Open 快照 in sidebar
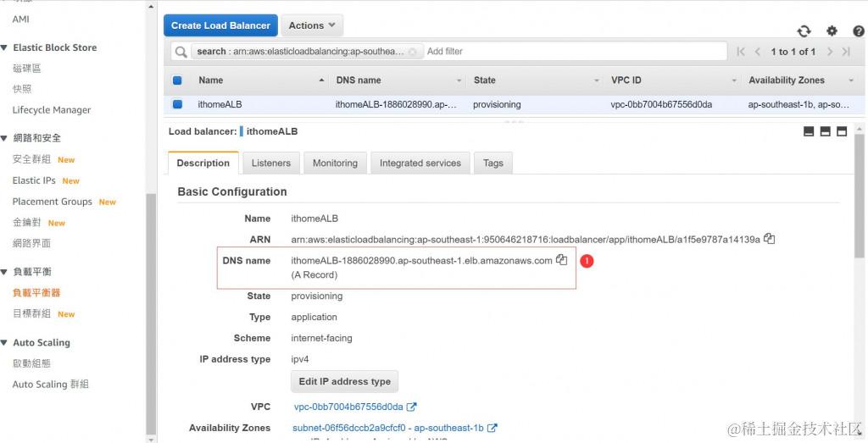This screenshot has width=868, height=443. click(22, 89)
